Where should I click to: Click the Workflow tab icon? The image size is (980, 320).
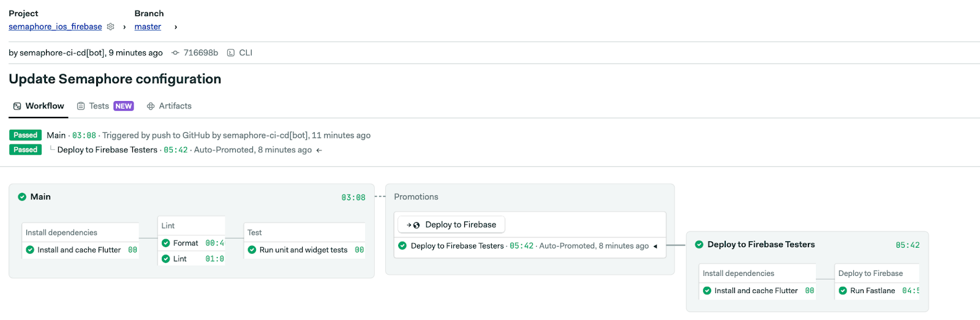[17, 106]
